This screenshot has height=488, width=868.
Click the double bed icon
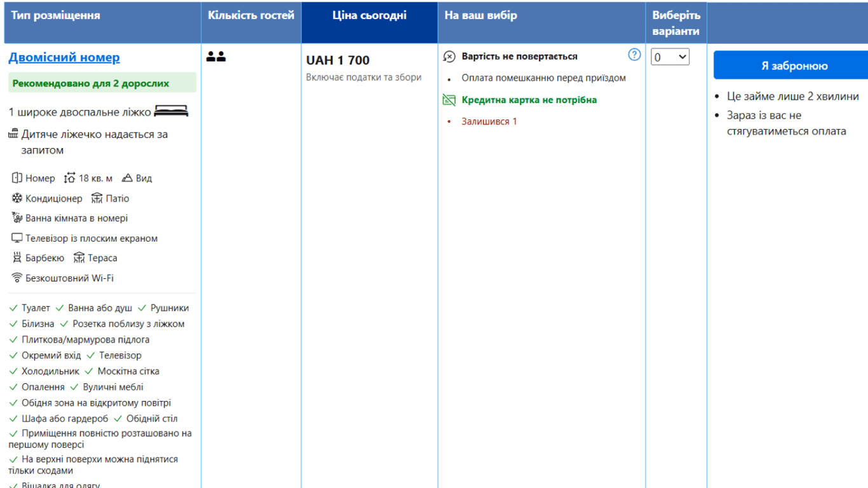[171, 112]
